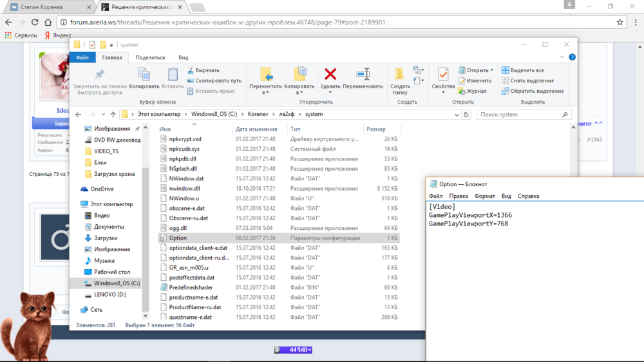Select Windows8_OS (C:) in the navigation pane

point(117,283)
